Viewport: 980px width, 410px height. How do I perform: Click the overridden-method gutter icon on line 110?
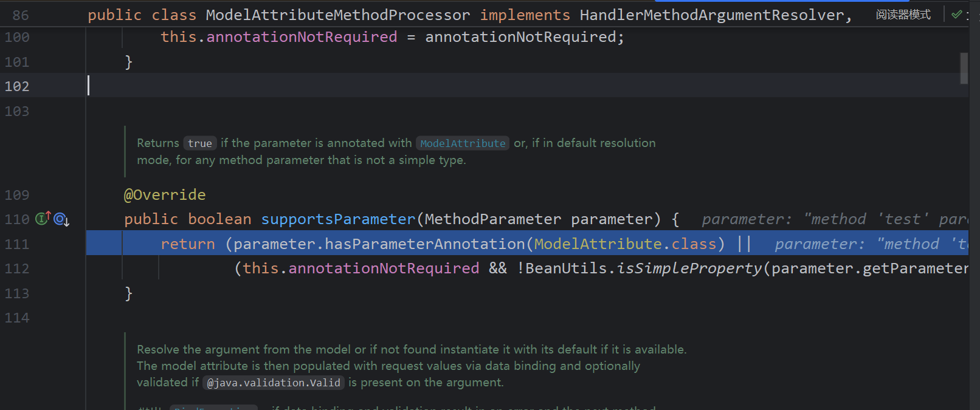coord(61,219)
